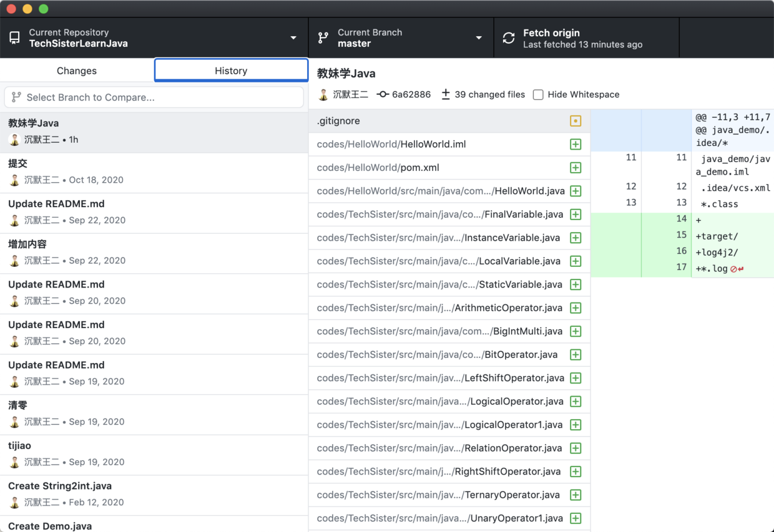Select commit 教妹学Java from 1h ago
Screen dimensions: 774x532
click(x=154, y=132)
